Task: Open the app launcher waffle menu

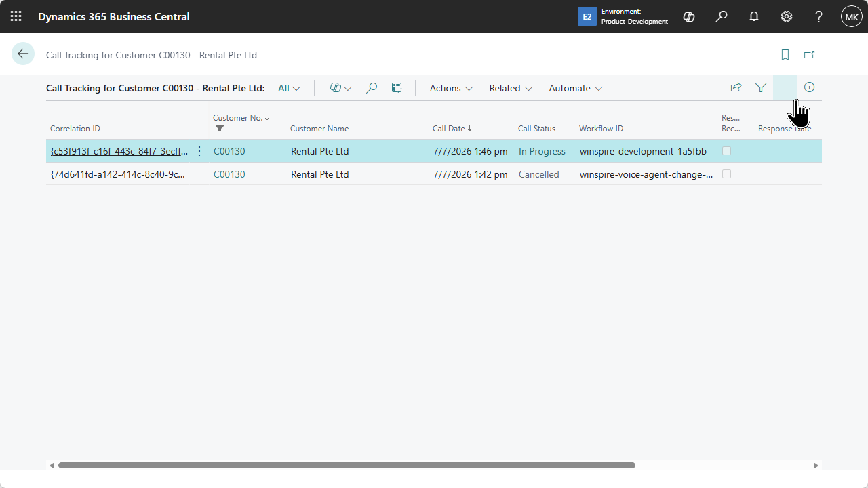Action: 16,16
